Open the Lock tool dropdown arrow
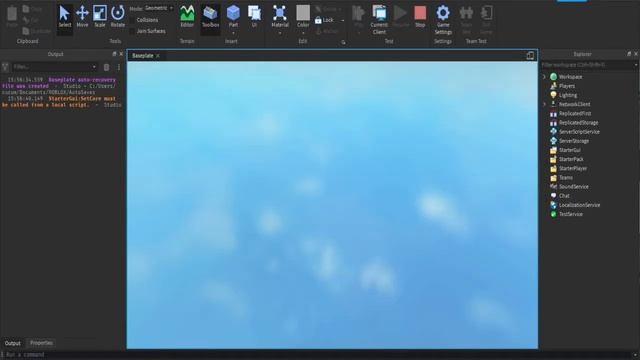Image resolution: width=640 pixels, height=360 pixels. [x=342, y=20]
